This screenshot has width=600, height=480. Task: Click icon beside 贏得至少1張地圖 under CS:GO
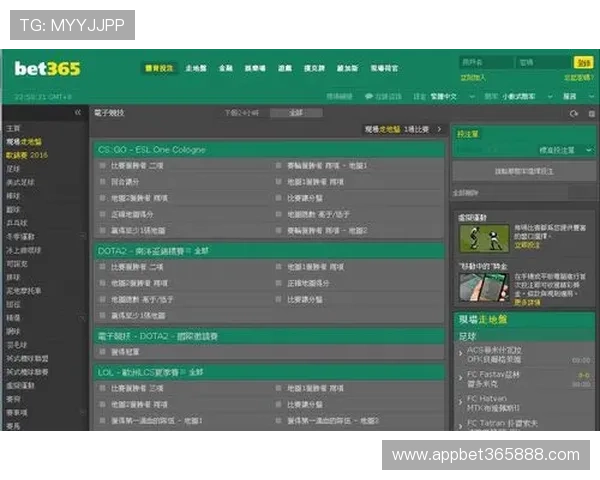click(103, 230)
